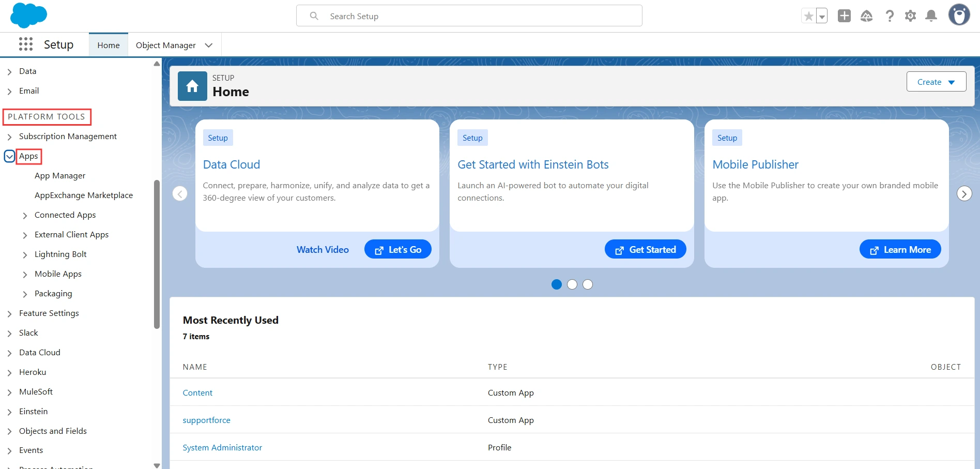Image resolution: width=980 pixels, height=469 pixels.
Task: Expand the Events node
Action: pos(9,450)
